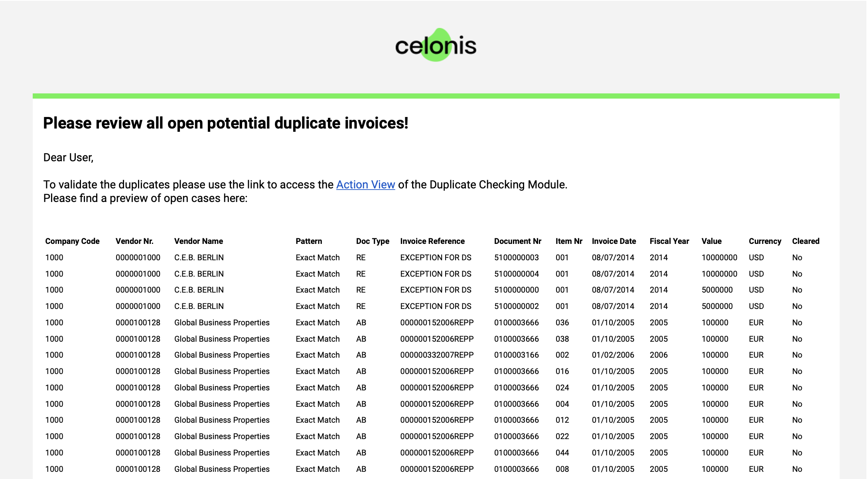Screen dimensions: 868x479
Task: Click RE doc type for document 5100000000
Action: tap(361, 290)
